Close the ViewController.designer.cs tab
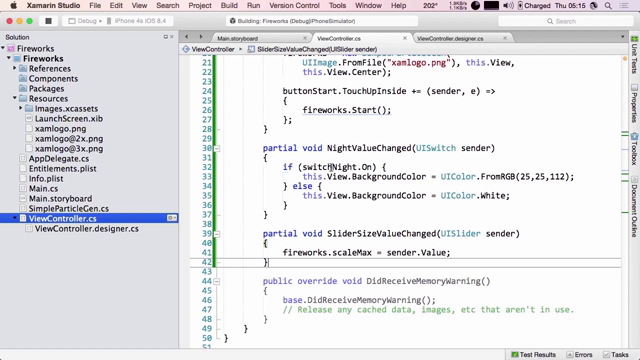The height and width of the screenshot is (360, 640). click(505, 38)
